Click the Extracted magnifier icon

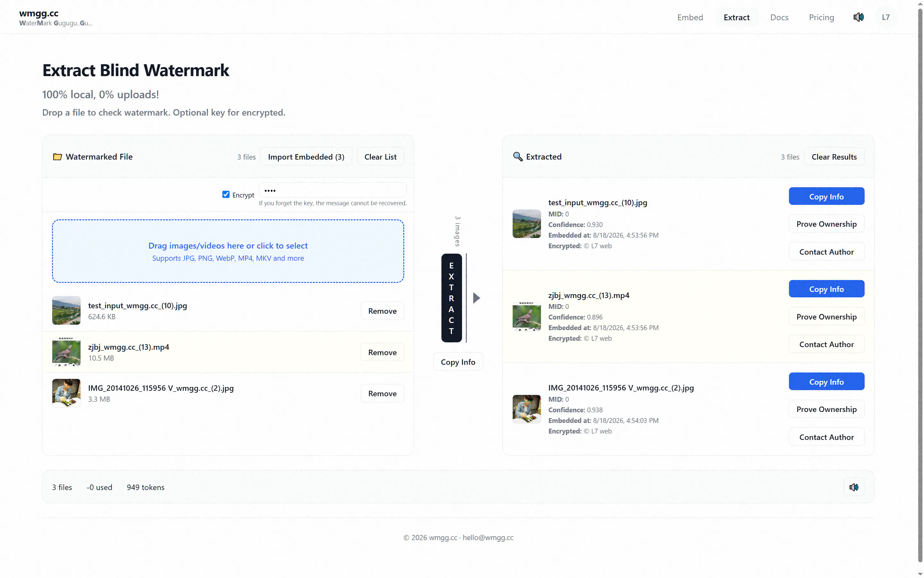coord(518,157)
